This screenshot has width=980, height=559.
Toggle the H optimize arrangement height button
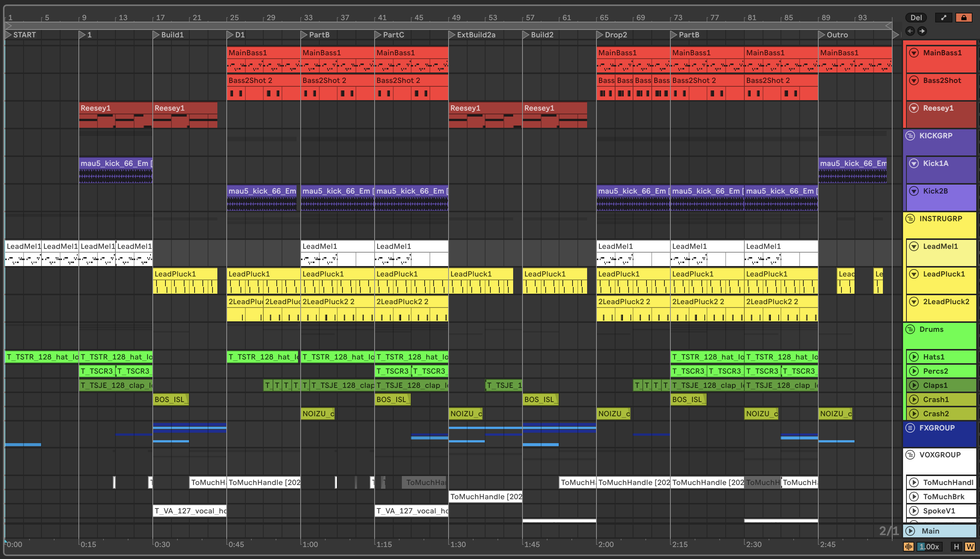pyautogui.click(x=956, y=547)
